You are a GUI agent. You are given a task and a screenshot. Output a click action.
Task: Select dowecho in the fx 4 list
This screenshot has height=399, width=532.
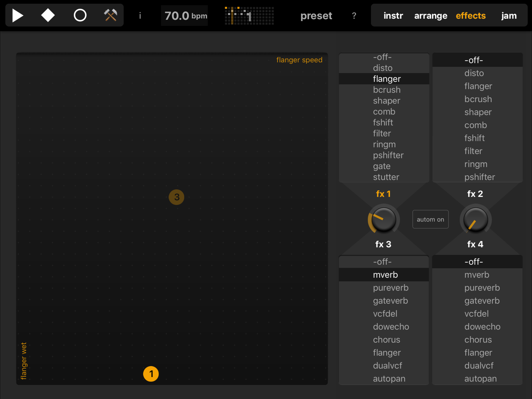click(x=482, y=327)
